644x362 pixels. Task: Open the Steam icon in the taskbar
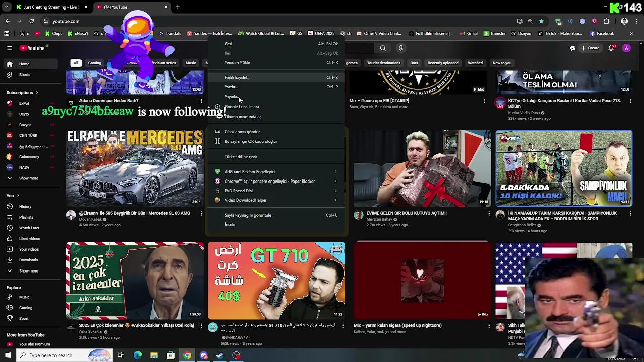pos(220,355)
